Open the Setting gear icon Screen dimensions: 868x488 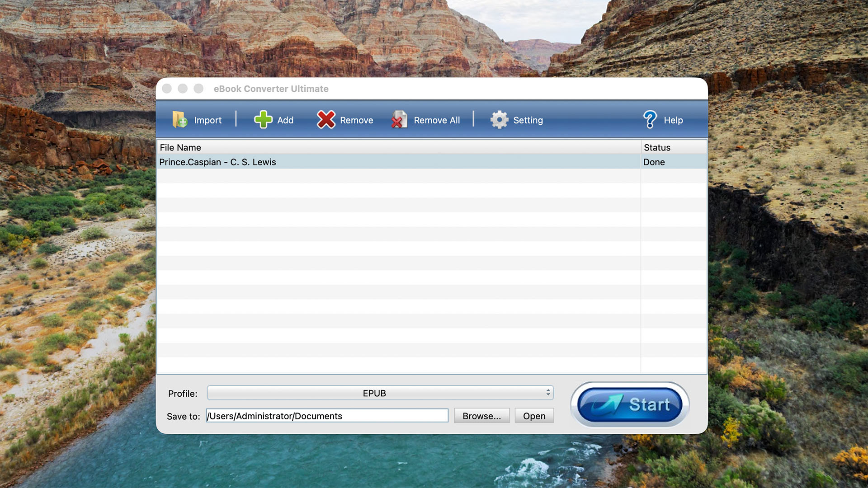coord(500,120)
